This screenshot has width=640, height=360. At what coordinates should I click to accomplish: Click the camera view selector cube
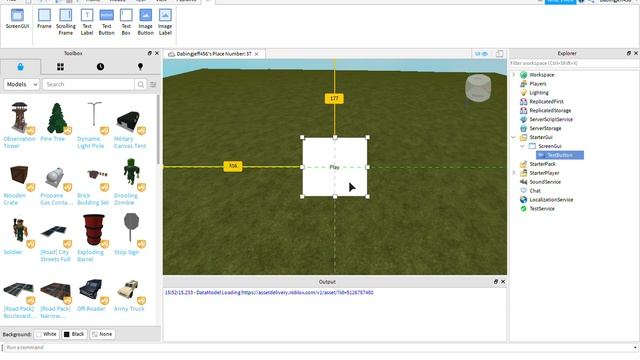478,88
